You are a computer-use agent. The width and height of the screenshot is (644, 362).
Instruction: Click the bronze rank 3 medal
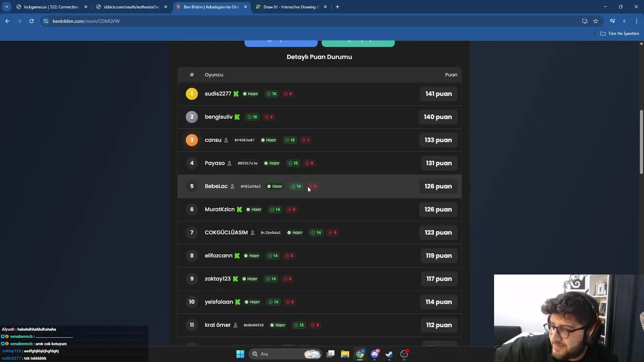[192, 140]
